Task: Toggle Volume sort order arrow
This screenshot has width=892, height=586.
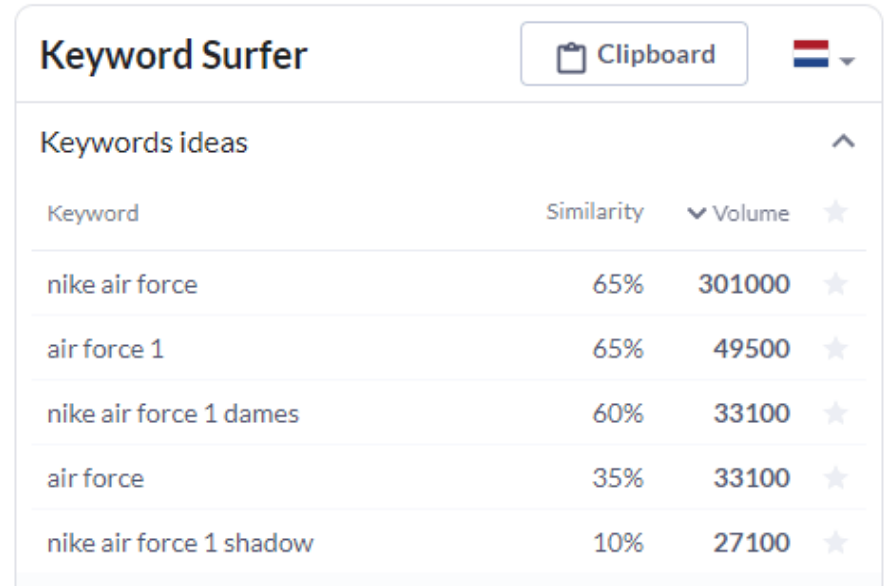Action: (697, 213)
